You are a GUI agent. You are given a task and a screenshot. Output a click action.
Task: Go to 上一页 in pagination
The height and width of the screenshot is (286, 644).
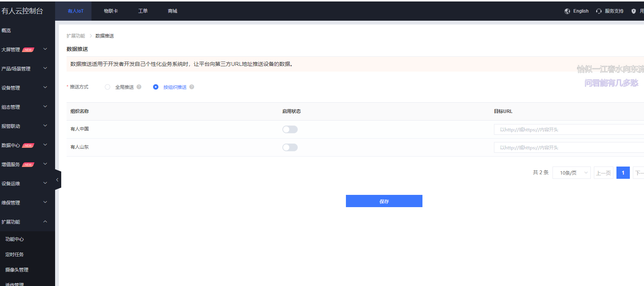click(x=603, y=173)
